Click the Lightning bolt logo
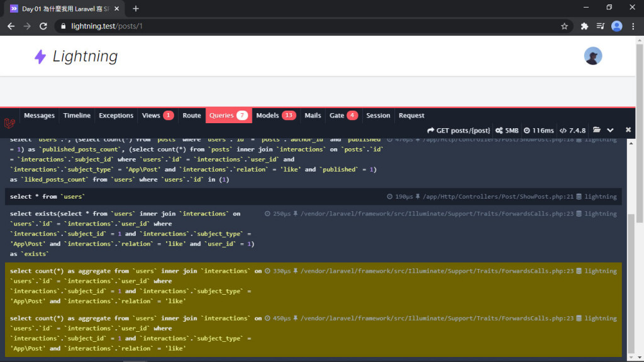This screenshot has height=362, width=644. [40, 57]
